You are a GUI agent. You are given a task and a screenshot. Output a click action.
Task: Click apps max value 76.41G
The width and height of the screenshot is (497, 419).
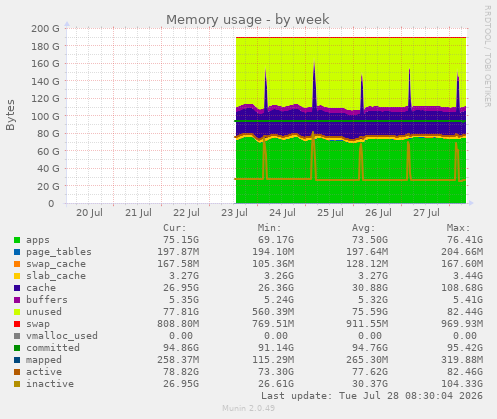(465, 240)
